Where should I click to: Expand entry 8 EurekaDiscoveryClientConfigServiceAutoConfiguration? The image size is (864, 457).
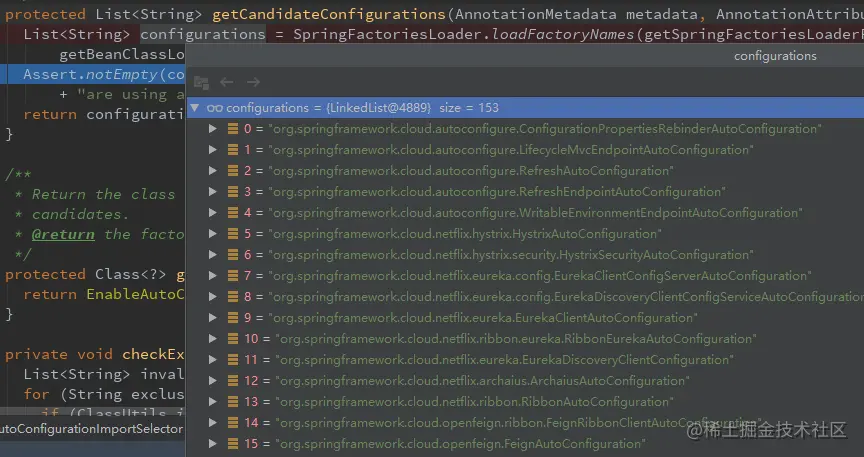point(212,297)
